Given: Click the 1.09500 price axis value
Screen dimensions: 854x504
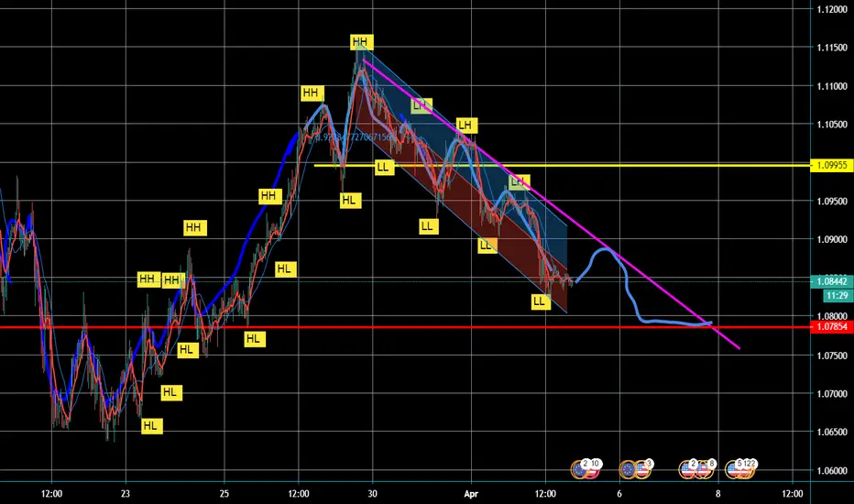Looking at the screenshot, I should [x=832, y=201].
